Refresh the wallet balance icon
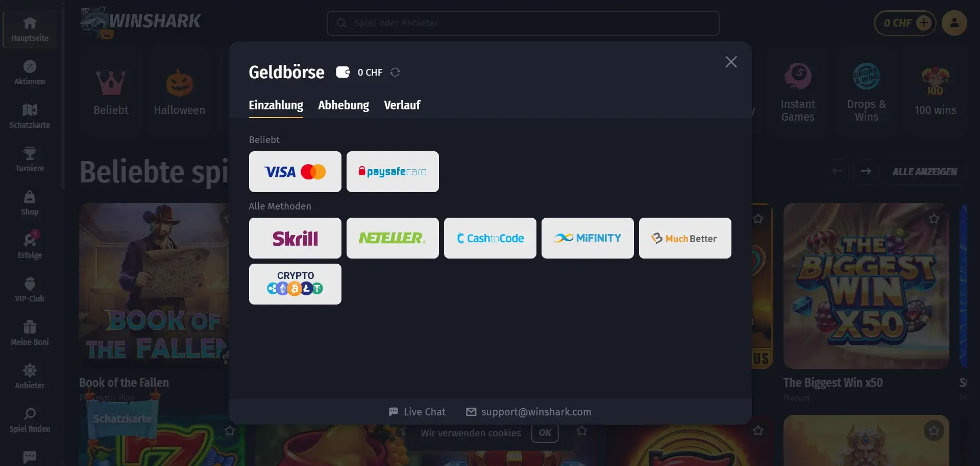This screenshot has width=980, height=466. pyautogui.click(x=395, y=72)
